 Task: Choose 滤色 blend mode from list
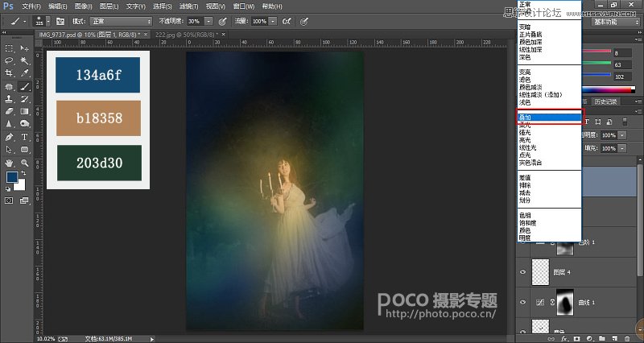pos(549,80)
